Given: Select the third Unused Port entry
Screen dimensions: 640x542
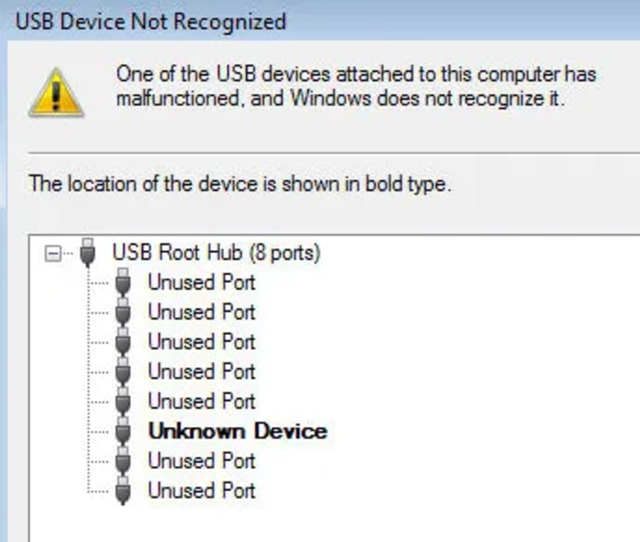Looking at the screenshot, I should [x=202, y=342].
